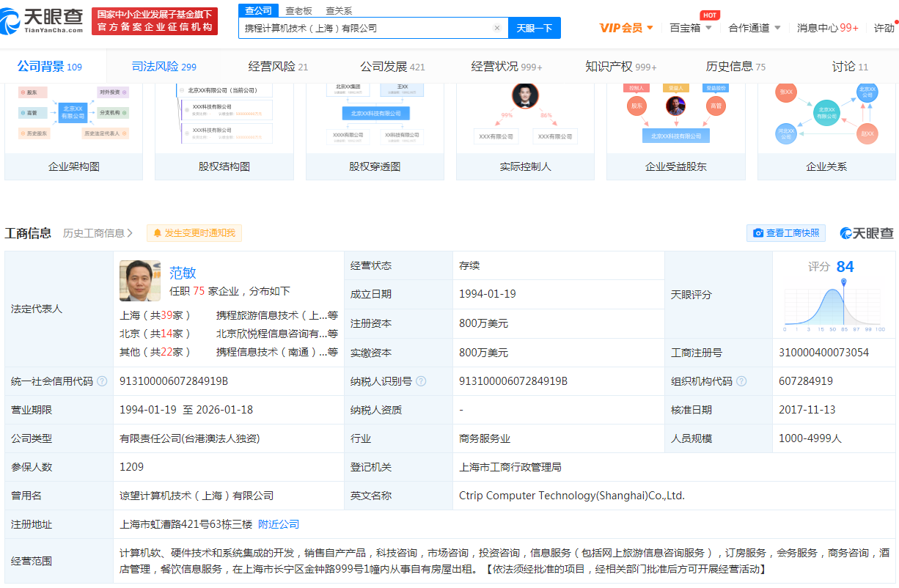
Task: Switch to the 查公司 search tab
Action: (x=258, y=10)
